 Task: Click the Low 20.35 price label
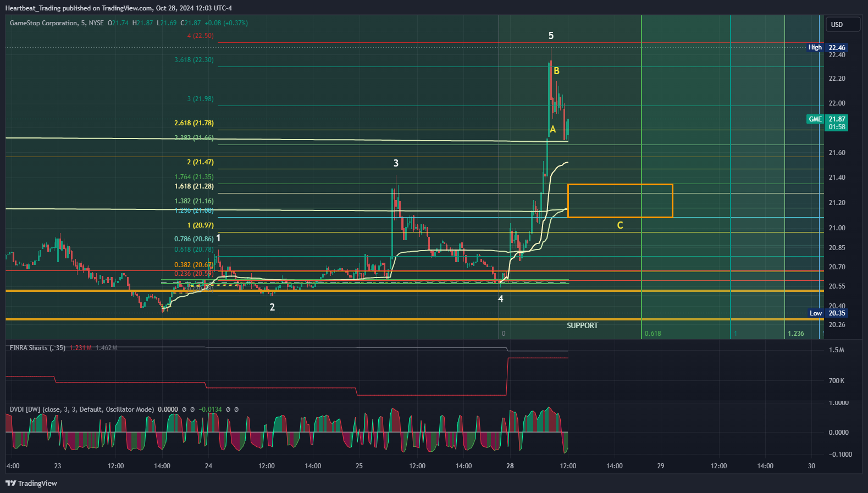[x=828, y=313]
